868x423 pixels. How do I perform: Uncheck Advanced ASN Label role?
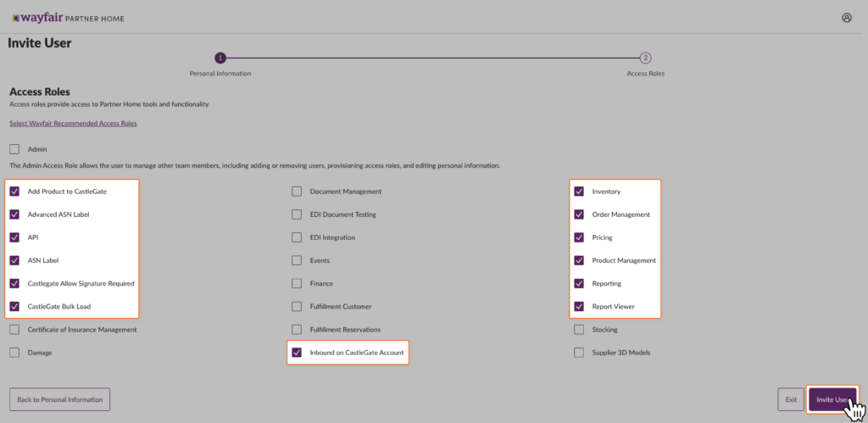pyautogui.click(x=14, y=214)
